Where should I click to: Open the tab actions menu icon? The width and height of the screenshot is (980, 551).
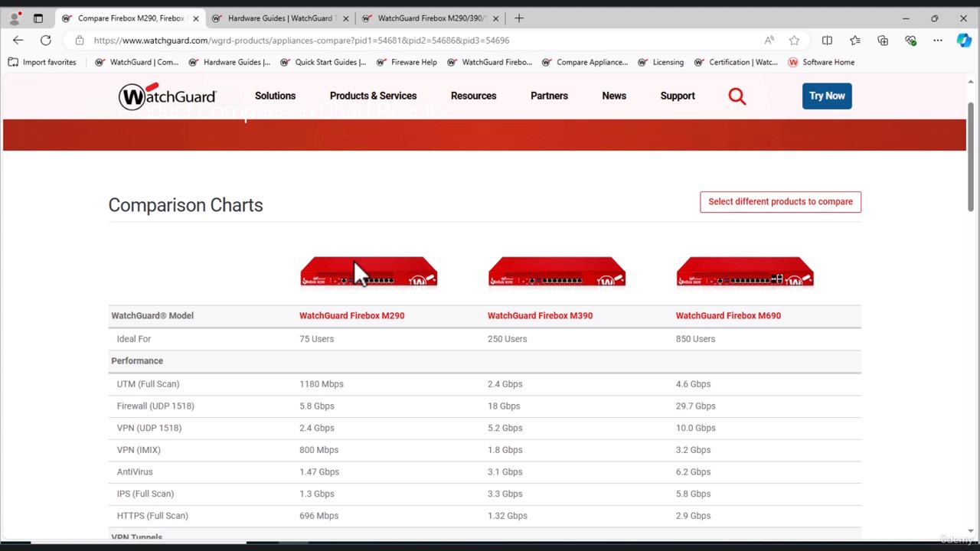pyautogui.click(x=38, y=18)
